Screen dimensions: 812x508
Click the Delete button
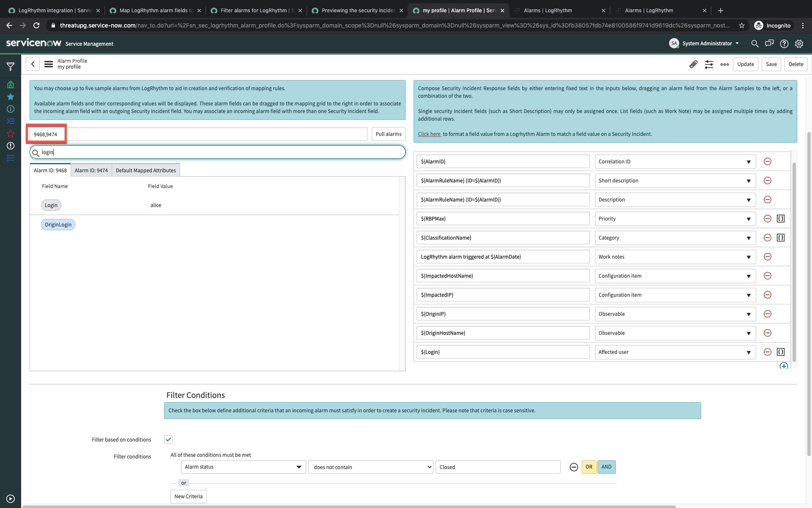click(x=796, y=64)
